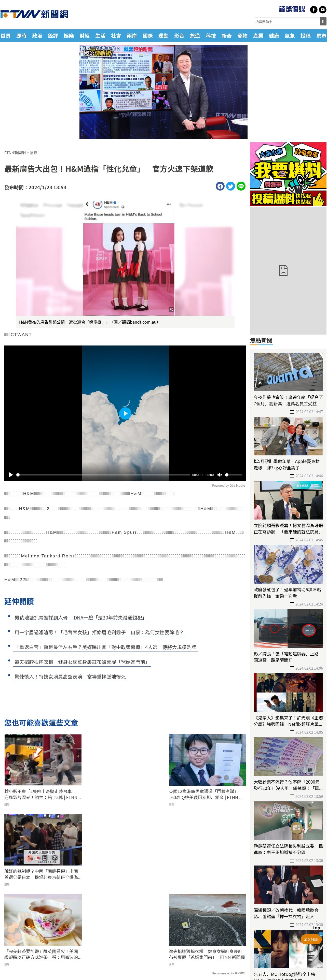Open headline 《鬼家人》影集來了
This screenshot has width=327, height=980.
coord(288,721)
